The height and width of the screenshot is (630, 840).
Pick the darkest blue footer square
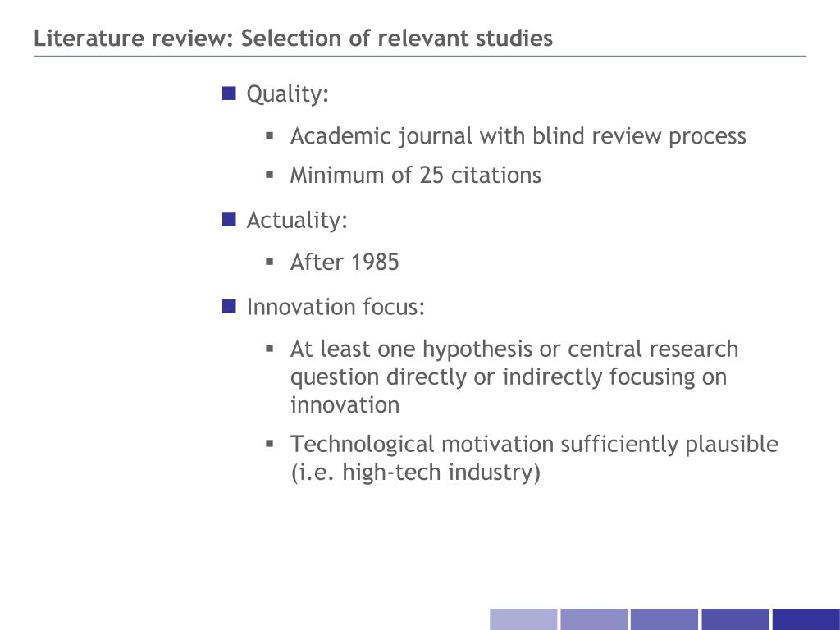pos(806,619)
